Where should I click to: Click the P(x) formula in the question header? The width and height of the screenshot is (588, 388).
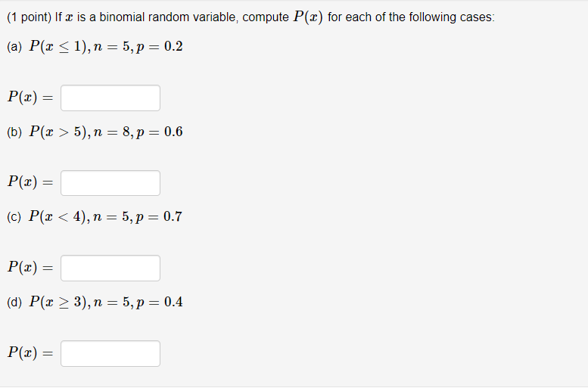click(308, 17)
